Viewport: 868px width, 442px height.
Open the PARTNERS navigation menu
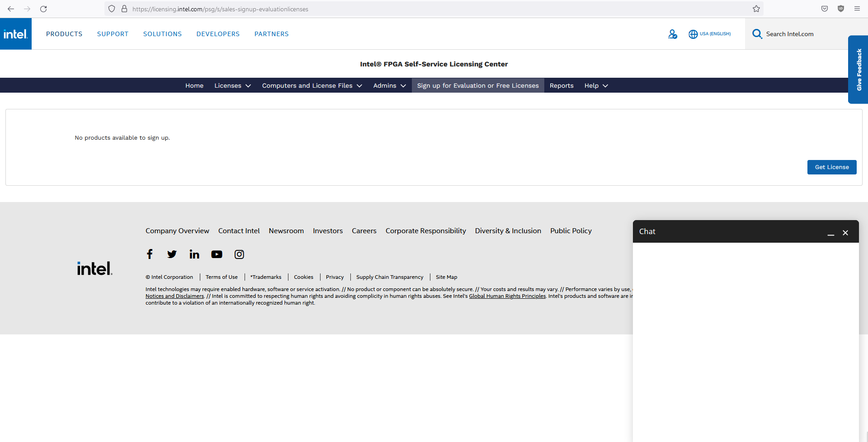pyautogui.click(x=271, y=34)
